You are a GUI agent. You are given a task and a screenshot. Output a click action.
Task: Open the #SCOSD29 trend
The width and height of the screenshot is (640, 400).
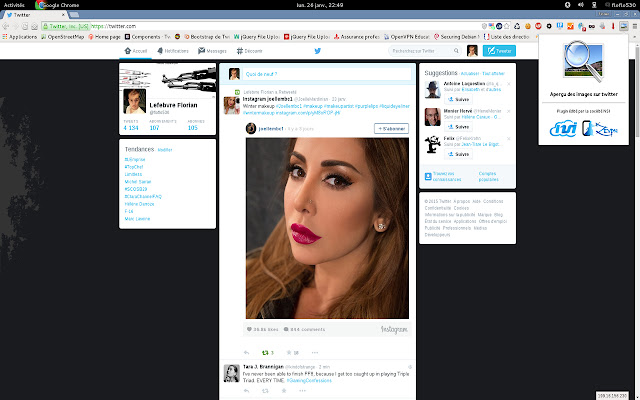click(x=136, y=189)
